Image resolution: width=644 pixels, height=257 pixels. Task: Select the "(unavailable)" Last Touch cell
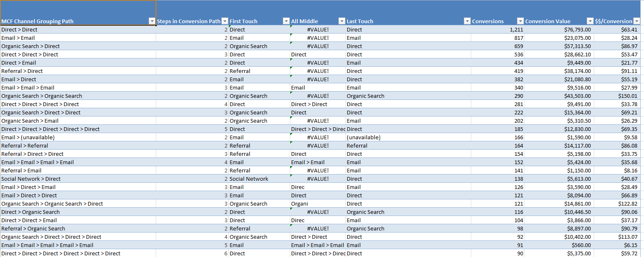[x=408, y=137]
